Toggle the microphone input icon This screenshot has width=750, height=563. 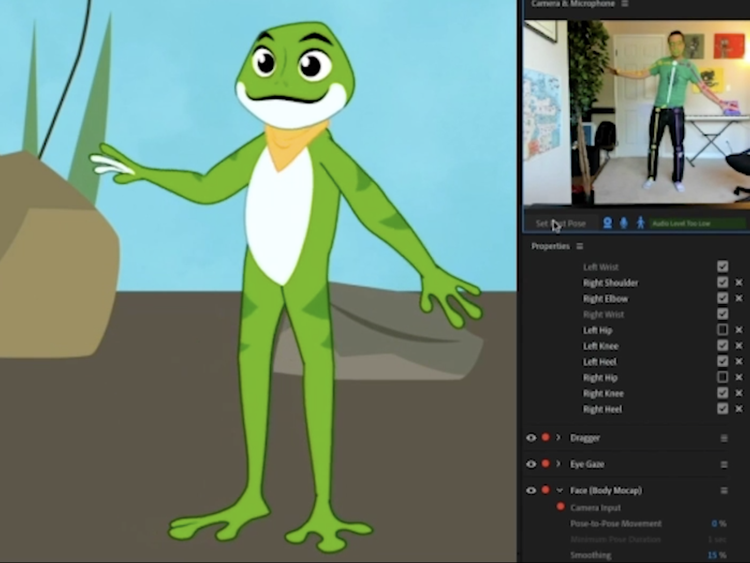point(624,223)
